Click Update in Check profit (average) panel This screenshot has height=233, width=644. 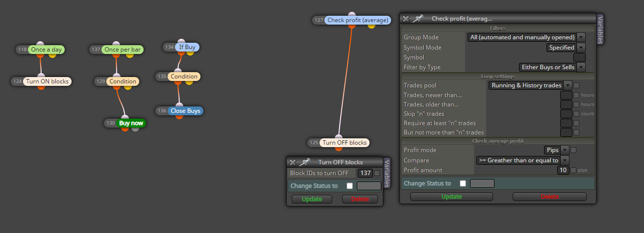pos(451,197)
